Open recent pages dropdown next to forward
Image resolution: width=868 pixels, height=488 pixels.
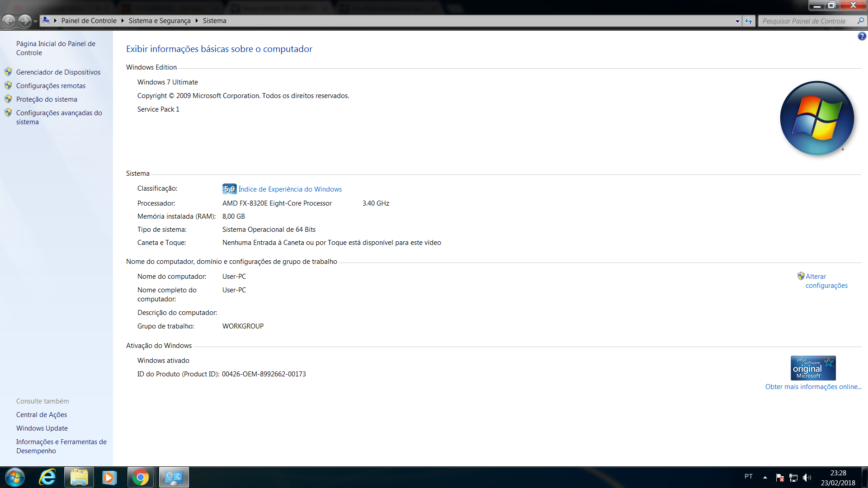coord(35,21)
